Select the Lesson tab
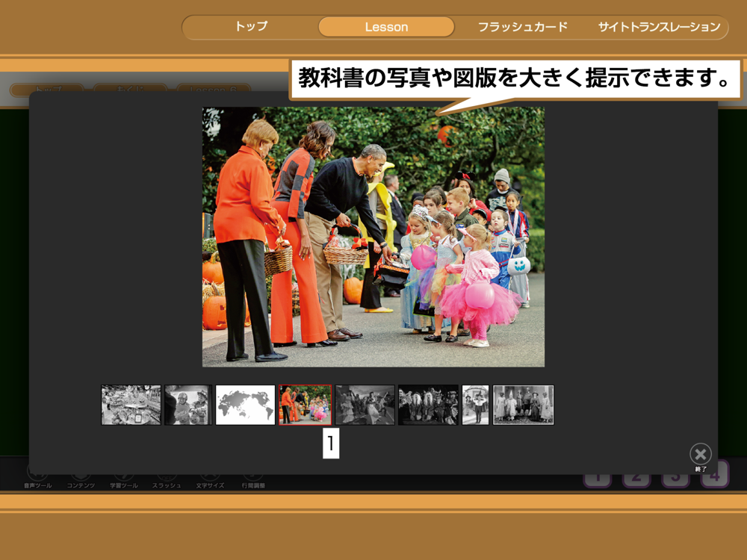 [386, 27]
